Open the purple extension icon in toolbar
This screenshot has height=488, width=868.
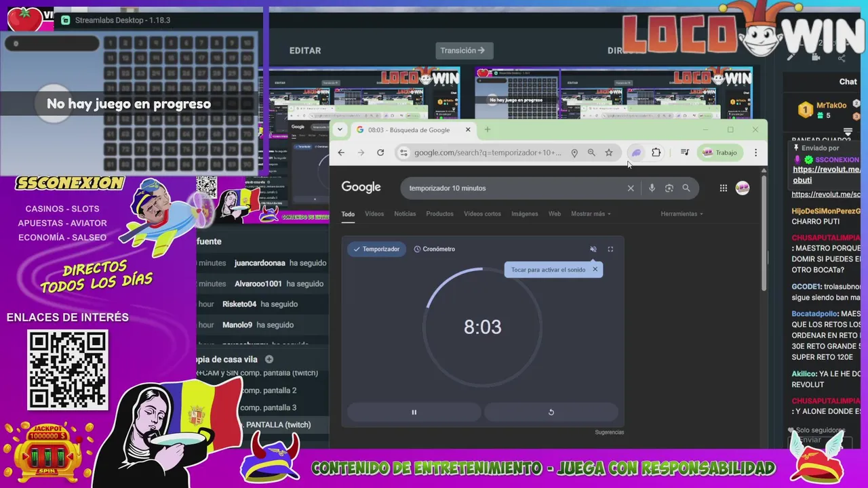[636, 152]
